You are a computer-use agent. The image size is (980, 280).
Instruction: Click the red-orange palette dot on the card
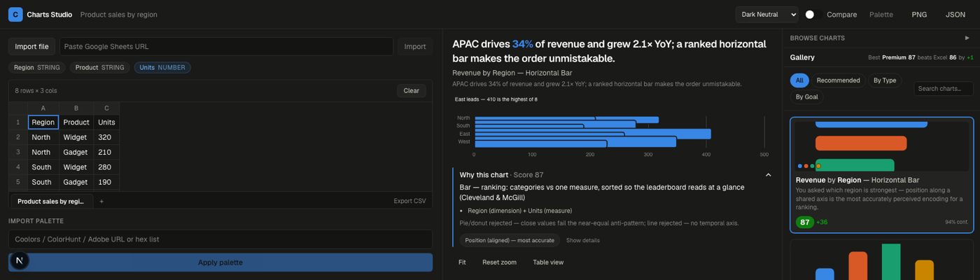tap(806, 166)
